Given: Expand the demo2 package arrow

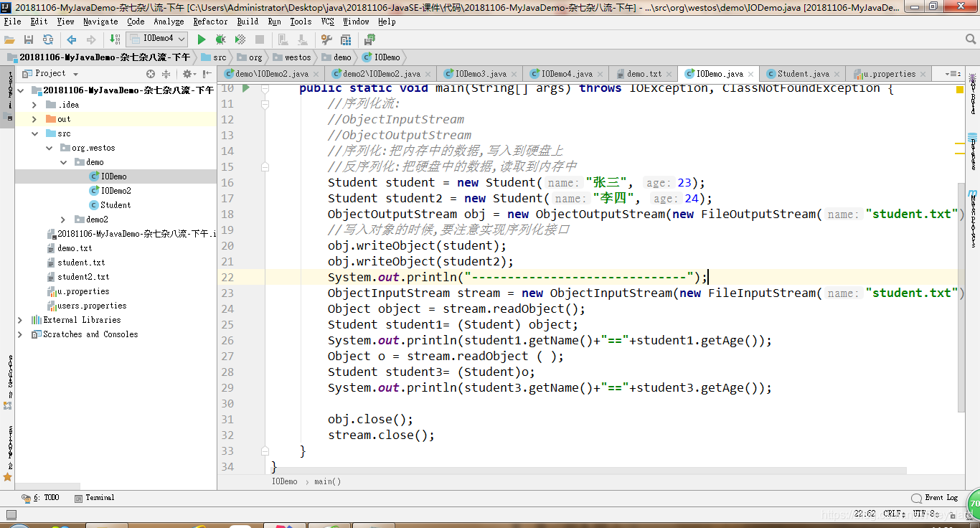Looking at the screenshot, I should click(x=63, y=220).
